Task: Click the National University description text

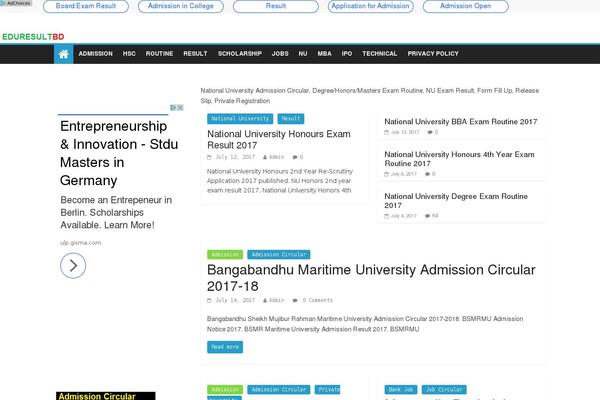Action: tap(370, 96)
